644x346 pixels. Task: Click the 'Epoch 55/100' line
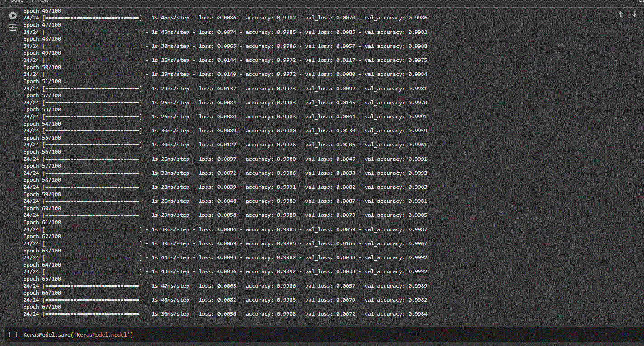click(42, 138)
